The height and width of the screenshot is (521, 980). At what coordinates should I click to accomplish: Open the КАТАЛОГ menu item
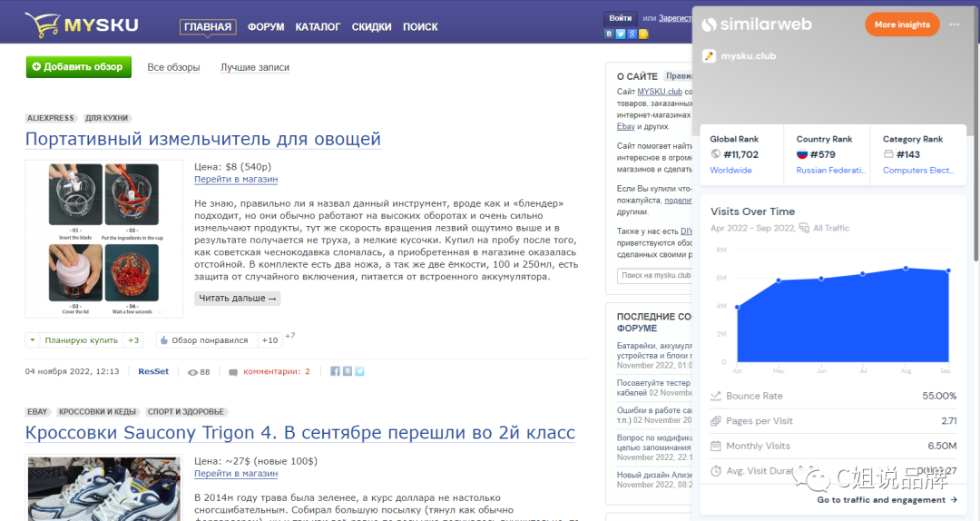point(318,27)
